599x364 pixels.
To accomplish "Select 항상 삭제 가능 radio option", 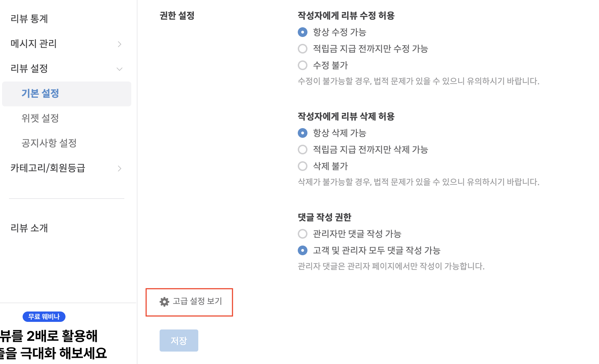I will [303, 133].
